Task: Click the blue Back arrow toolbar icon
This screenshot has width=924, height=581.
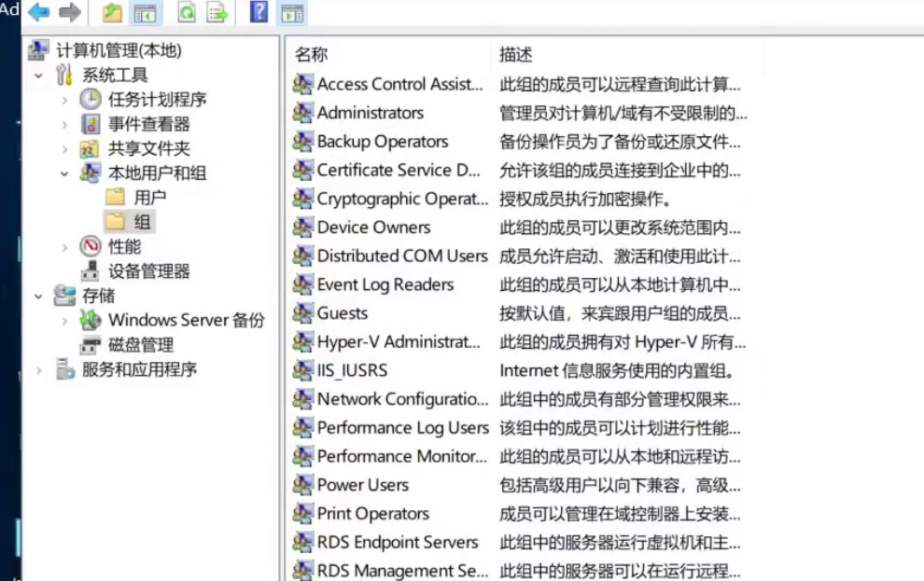Action: [39, 12]
